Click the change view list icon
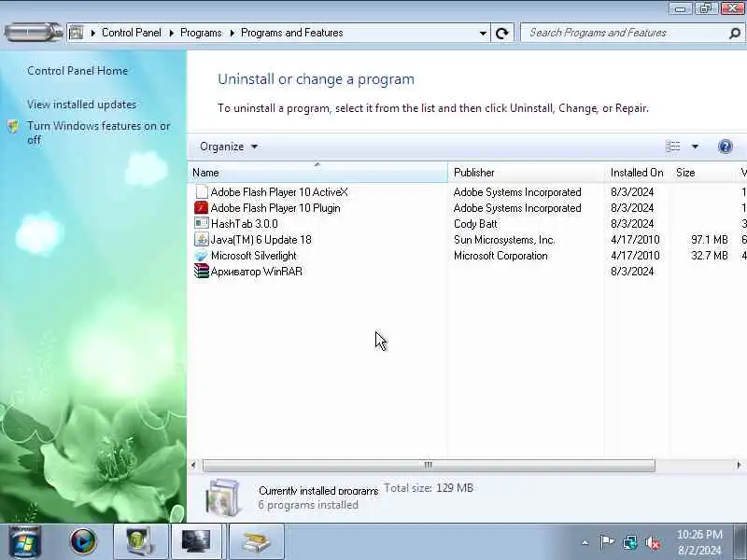 pos(672,147)
